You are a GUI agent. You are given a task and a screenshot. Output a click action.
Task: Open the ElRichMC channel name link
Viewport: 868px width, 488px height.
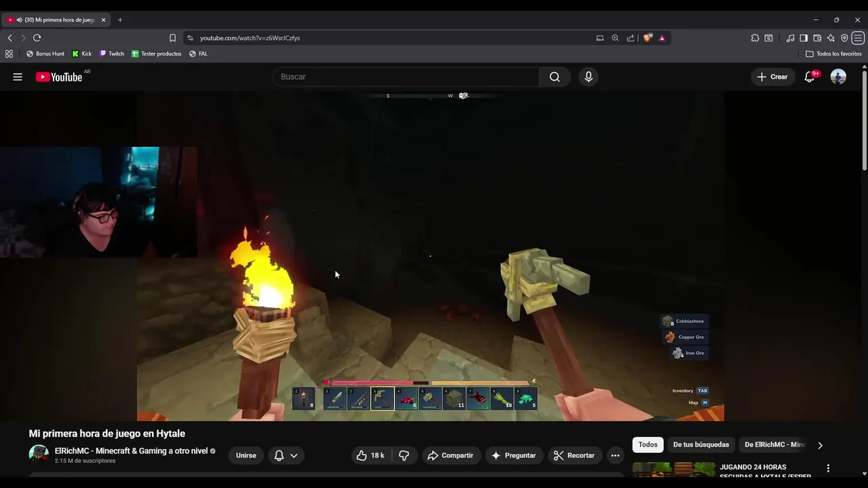(x=131, y=451)
